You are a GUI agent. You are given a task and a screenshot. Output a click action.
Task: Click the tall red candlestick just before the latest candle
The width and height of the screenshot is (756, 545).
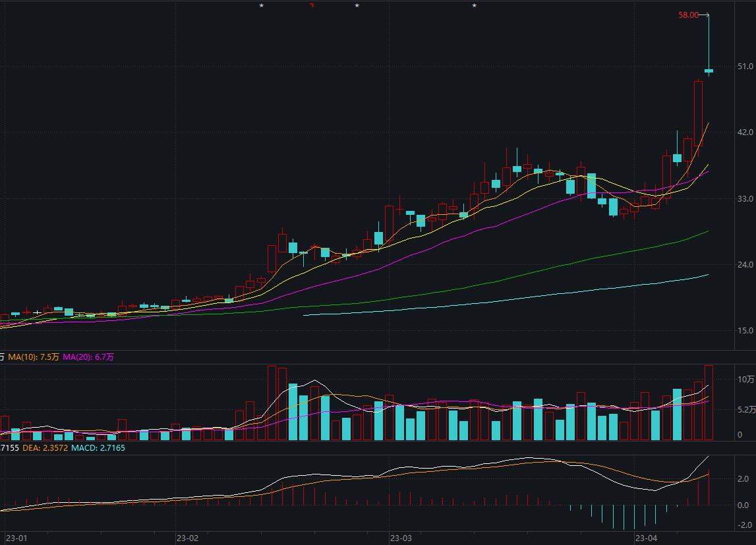pyautogui.click(x=698, y=114)
